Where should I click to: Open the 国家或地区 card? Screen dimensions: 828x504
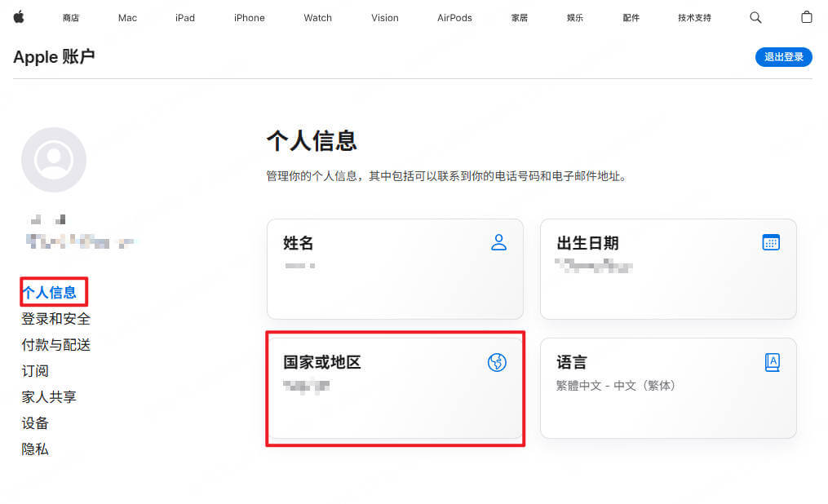395,388
